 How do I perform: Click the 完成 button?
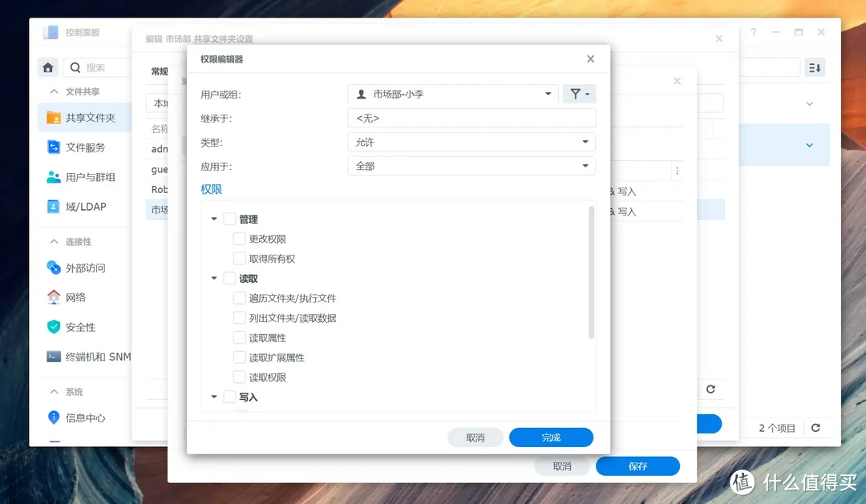(x=551, y=437)
